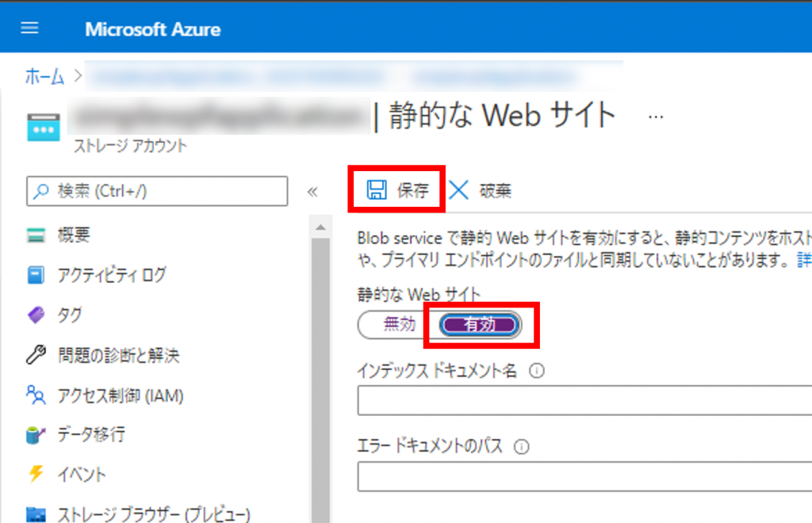This screenshot has width=812, height=523.
Task: Click the 破棄 discard button
Action: pos(481,190)
